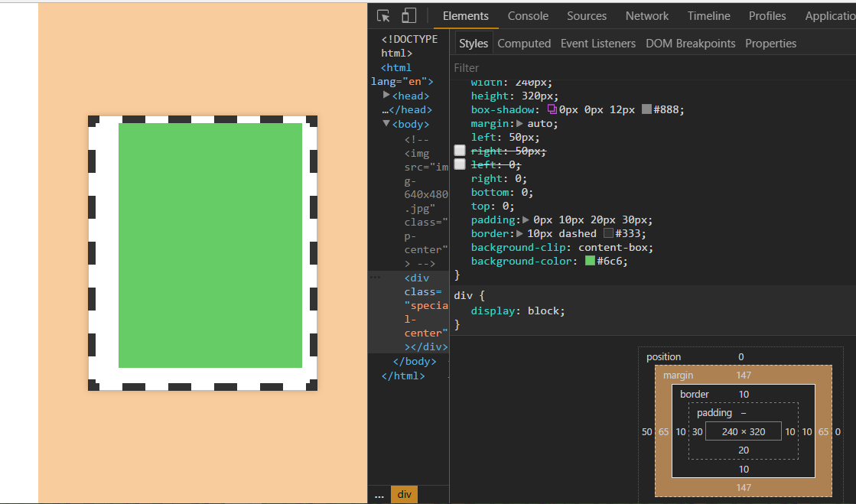Open the Network tab

(x=646, y=16)
